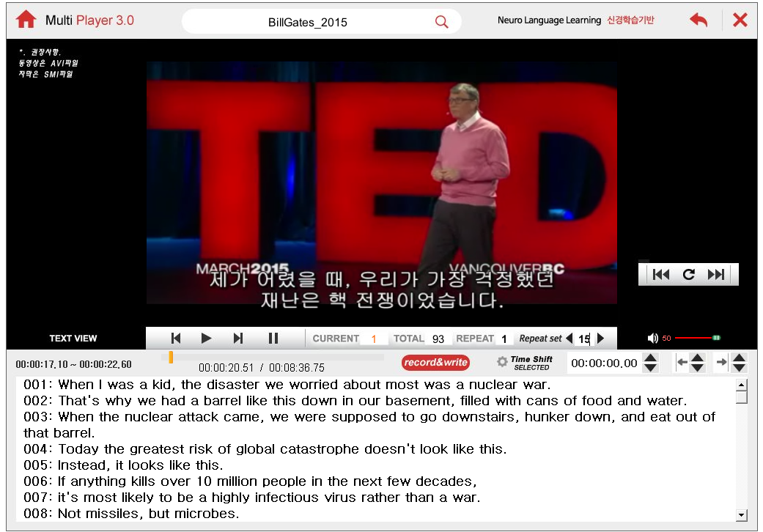Click the Home icon
The height and width of the screenshot is (532, 763).
click(26, 20)
